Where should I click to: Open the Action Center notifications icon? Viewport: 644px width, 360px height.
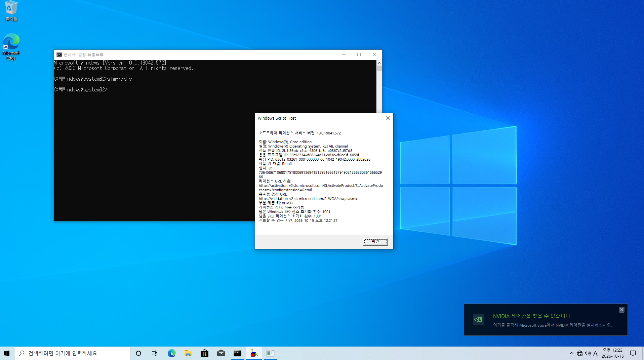(633, 353)
